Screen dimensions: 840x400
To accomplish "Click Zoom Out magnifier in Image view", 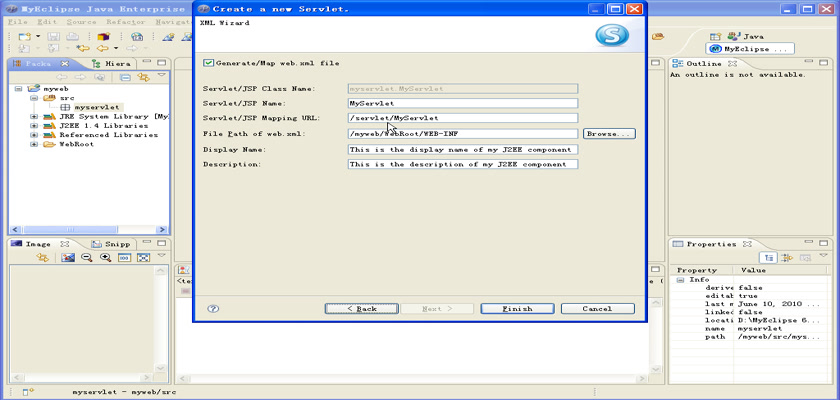I will point(86,258).
